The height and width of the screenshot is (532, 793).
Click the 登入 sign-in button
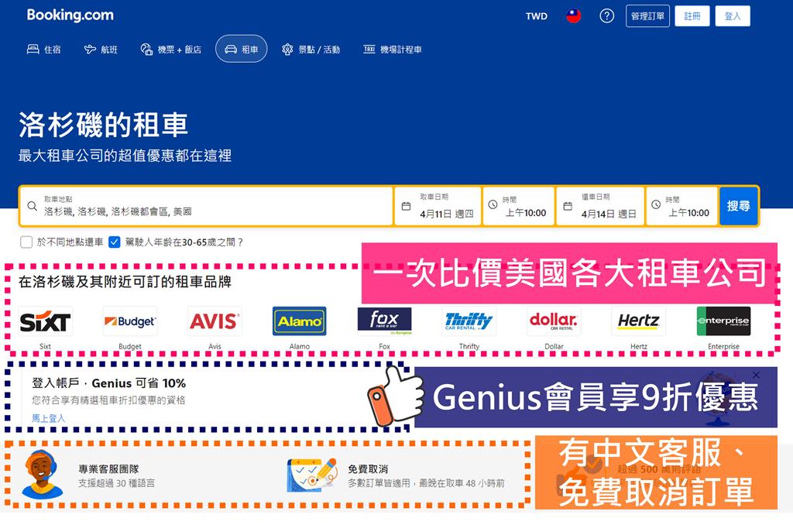[733, 16]
